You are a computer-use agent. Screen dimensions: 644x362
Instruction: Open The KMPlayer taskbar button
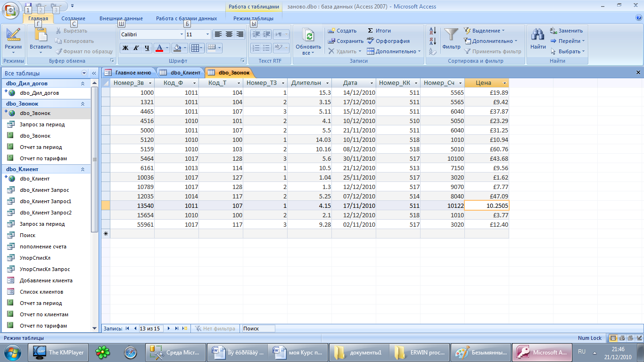59,352
